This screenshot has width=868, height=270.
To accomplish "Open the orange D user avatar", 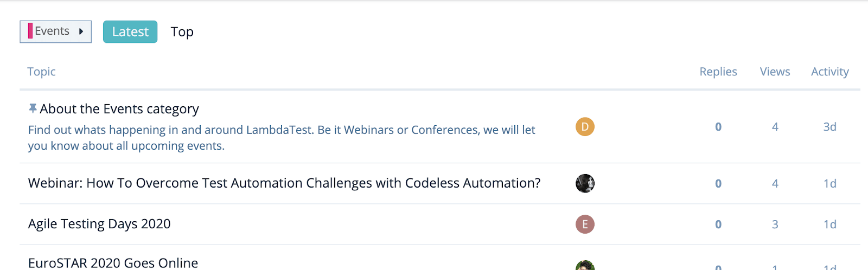I will tap(585, 127).
